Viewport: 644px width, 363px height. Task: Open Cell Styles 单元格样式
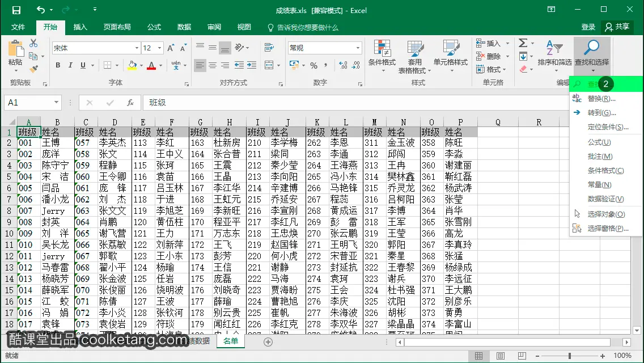click(x=451, y=56)
